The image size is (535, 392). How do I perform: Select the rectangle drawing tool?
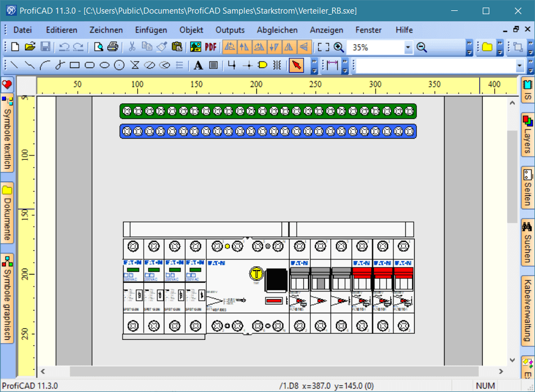click(x=75, y=65)
